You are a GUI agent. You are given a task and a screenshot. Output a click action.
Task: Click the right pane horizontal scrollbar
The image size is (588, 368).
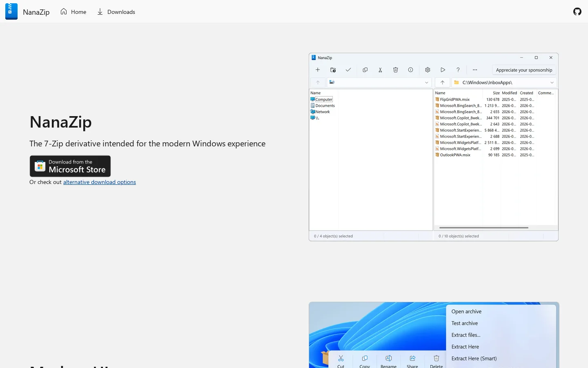click(x=484, y=228)
